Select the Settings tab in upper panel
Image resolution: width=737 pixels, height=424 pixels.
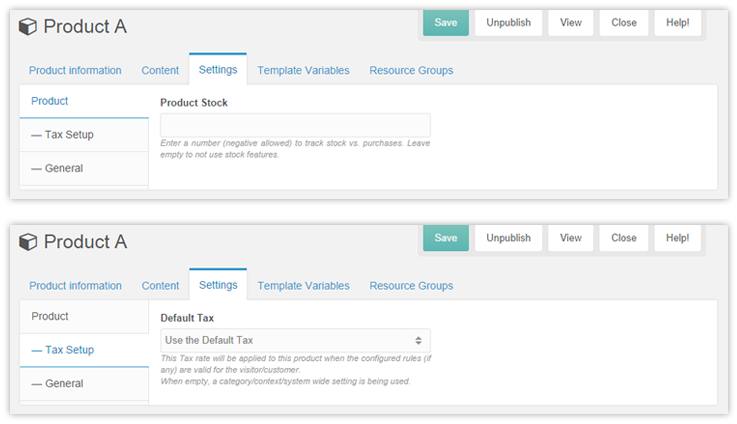tap(218, 70)
